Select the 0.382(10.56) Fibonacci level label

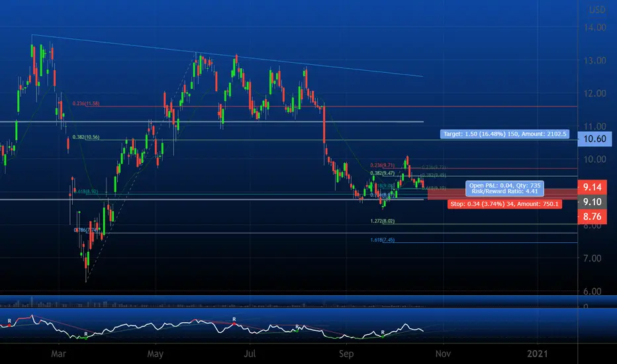86,138
